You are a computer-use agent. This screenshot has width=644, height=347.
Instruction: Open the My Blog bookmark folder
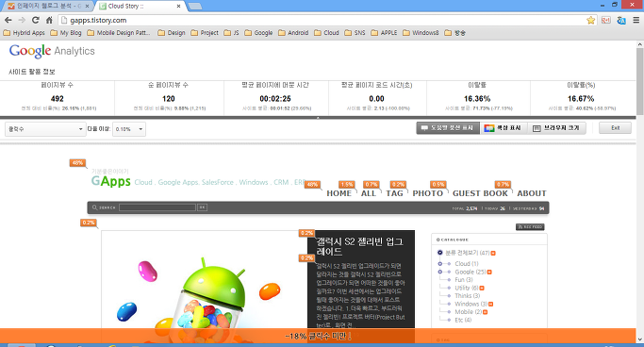(x=66, y=32)
